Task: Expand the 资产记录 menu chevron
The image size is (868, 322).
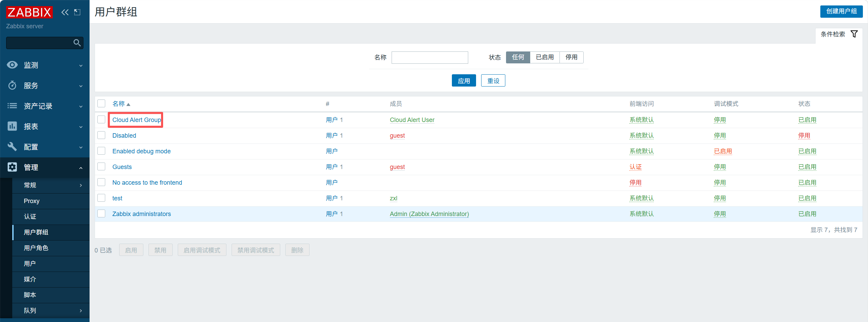Action: [x=81, y=106]
